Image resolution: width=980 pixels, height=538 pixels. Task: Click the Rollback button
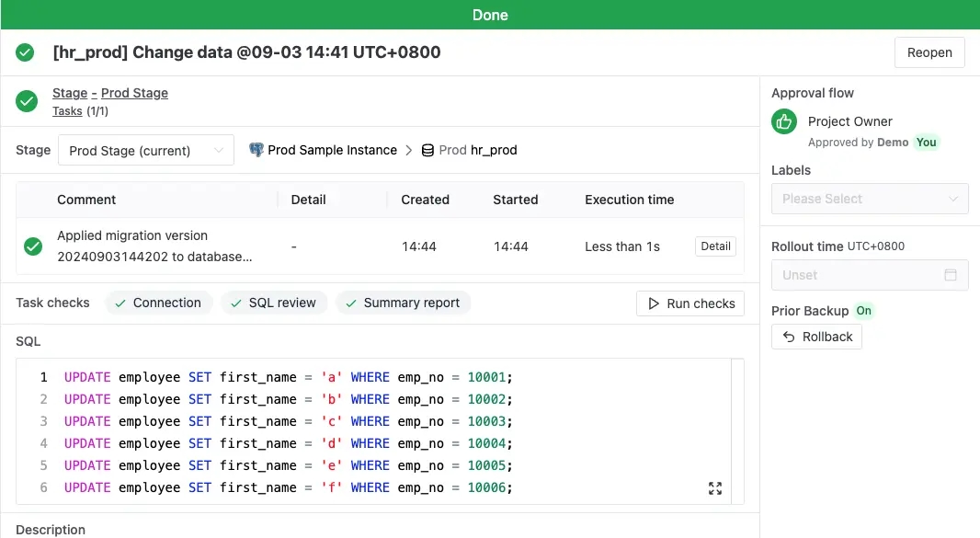pyautogui.click(x=817, y=337)
